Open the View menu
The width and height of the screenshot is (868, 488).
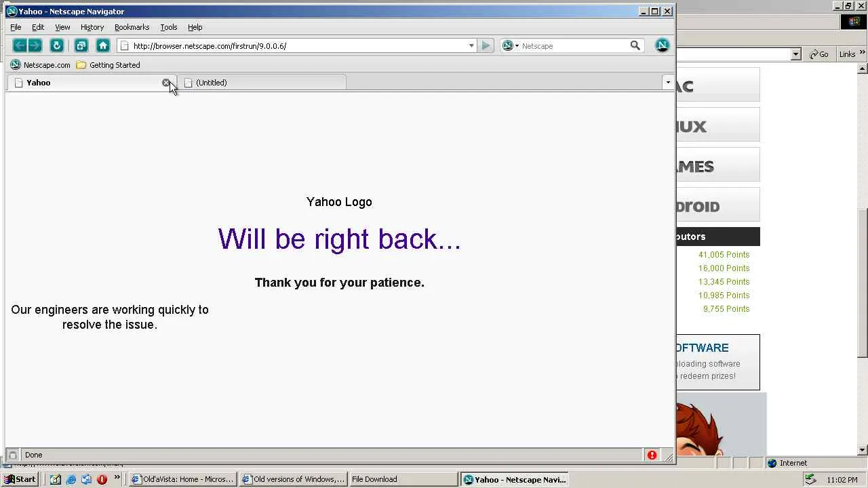point(62,27)
